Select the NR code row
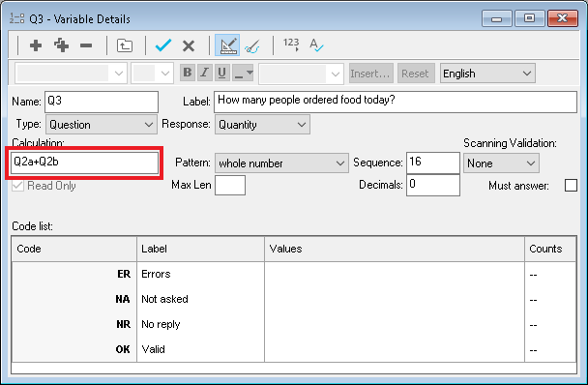The image size is (588, 385). click(294, 324)
